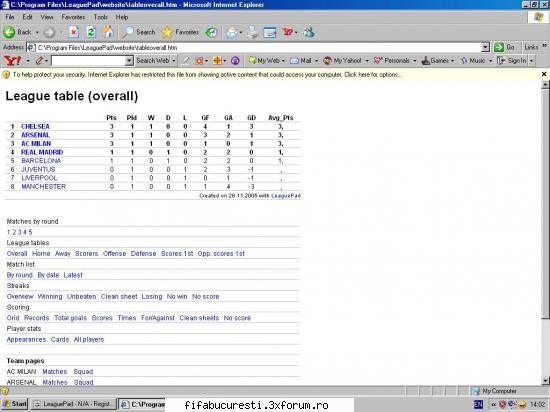Screen dimensions: 550x412
Task: Open the Edit menu
Action: click(27, 17)
